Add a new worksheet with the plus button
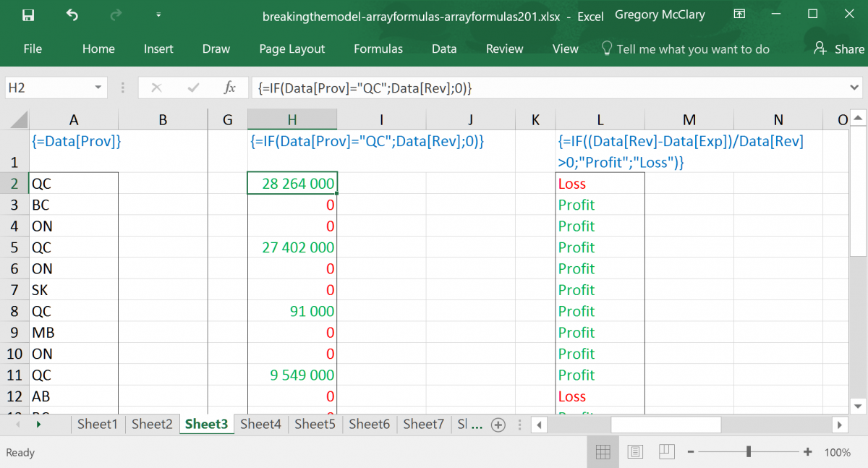 pyautogui.click(x=498, y=425)
